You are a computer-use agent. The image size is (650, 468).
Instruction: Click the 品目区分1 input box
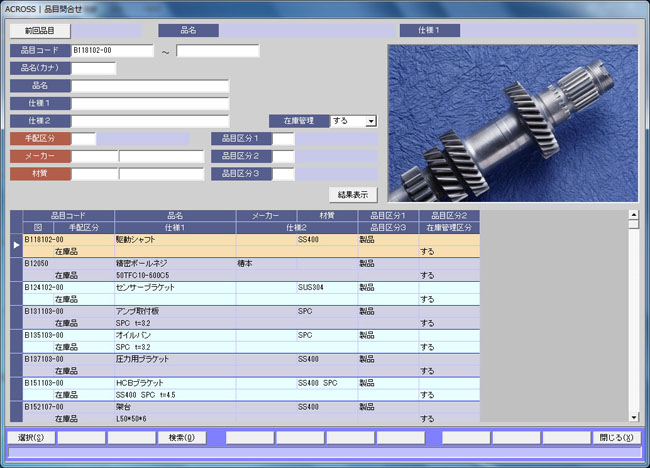click(283, 139)
